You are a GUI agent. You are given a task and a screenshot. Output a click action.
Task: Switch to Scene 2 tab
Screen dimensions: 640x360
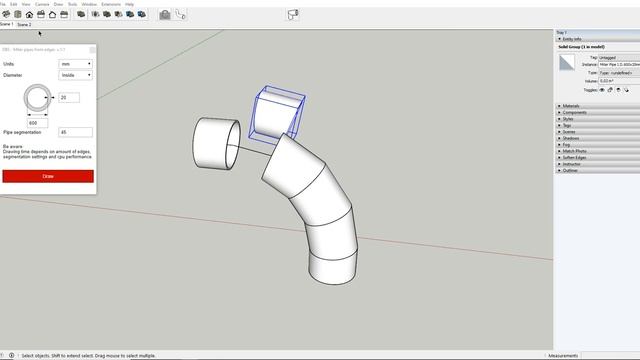[x=24, y=24]
